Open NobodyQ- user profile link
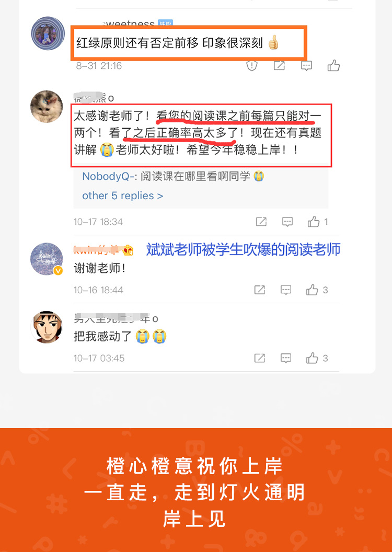This screenshot has height=552, width=392. tap(109, 176)
